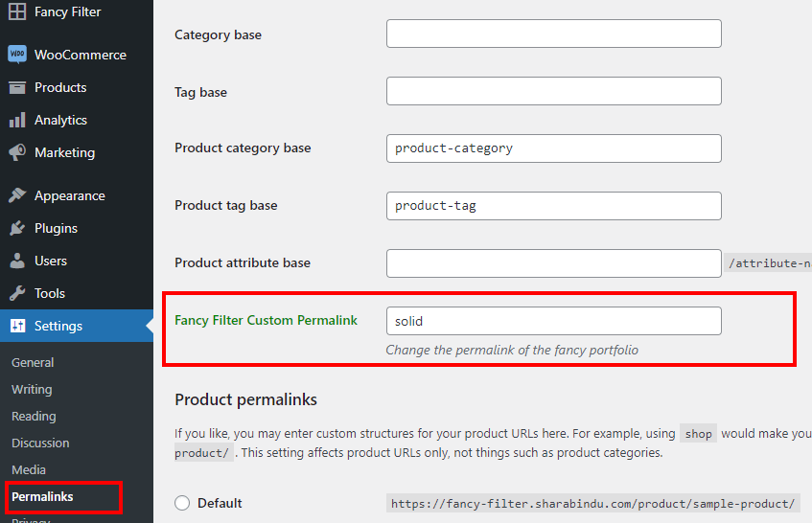Click the Users person icon
The image size is (812, 523).
click(x=17, y=261)
